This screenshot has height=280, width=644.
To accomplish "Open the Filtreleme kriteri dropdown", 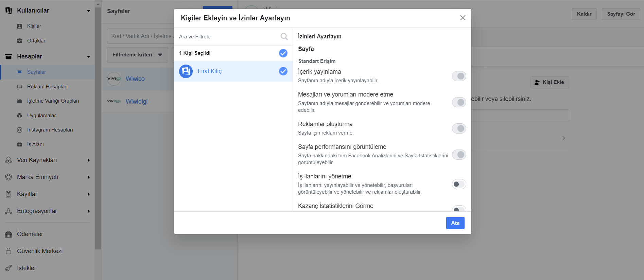I will [137, 55].
